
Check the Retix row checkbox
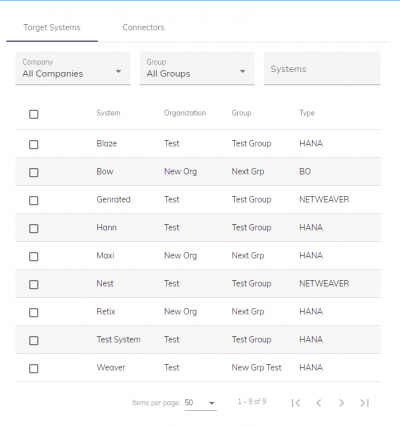click(34, 312)
